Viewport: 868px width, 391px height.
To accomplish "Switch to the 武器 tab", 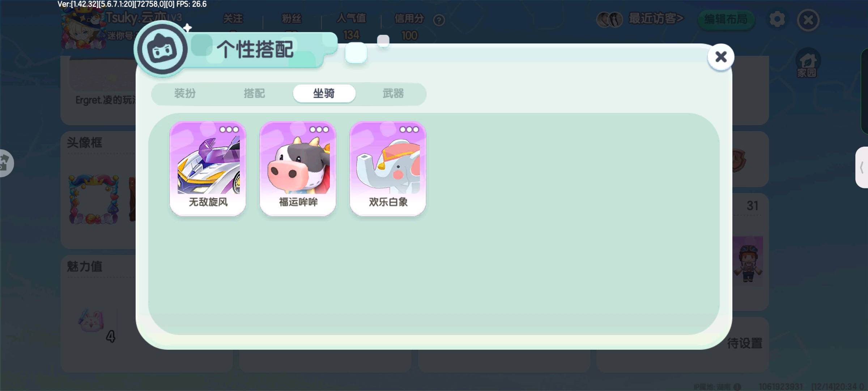I will (x=393, y=93).
